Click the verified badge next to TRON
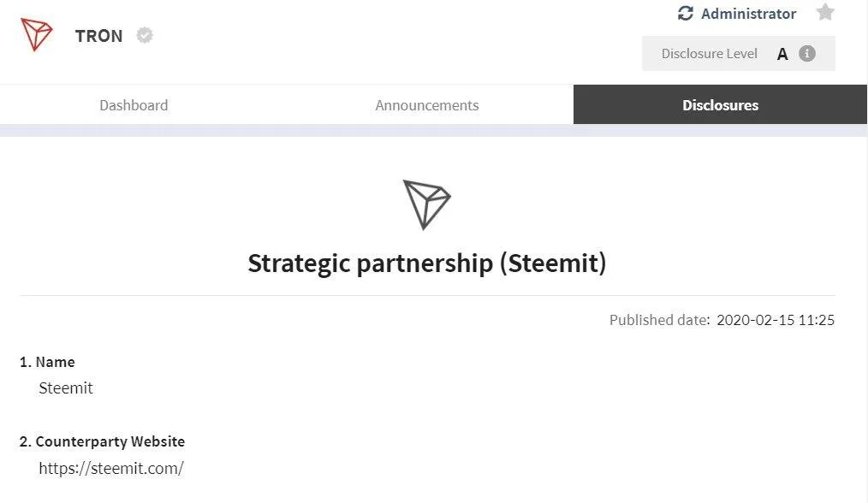 tap(145, 35)
